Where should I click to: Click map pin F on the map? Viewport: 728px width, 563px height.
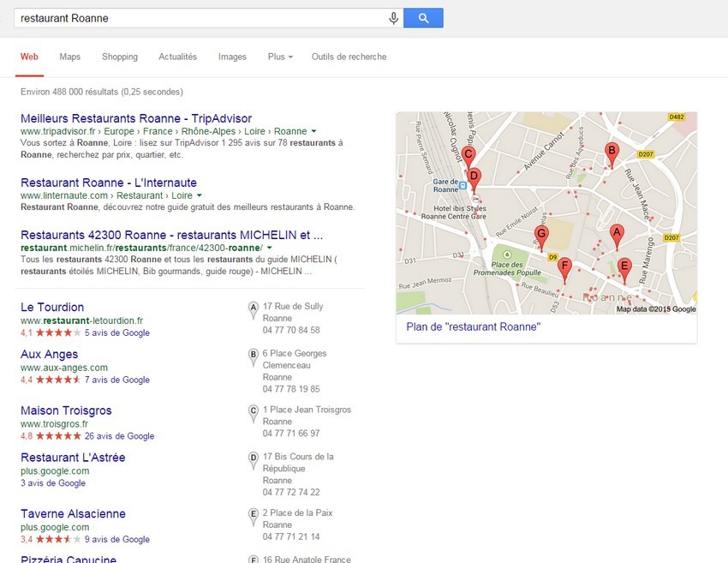(x=564, y=270)
